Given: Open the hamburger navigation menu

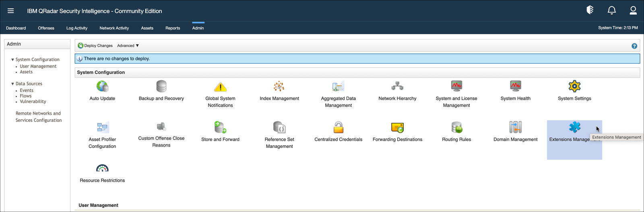Looking at the screenshot, I should click(11, 11).
